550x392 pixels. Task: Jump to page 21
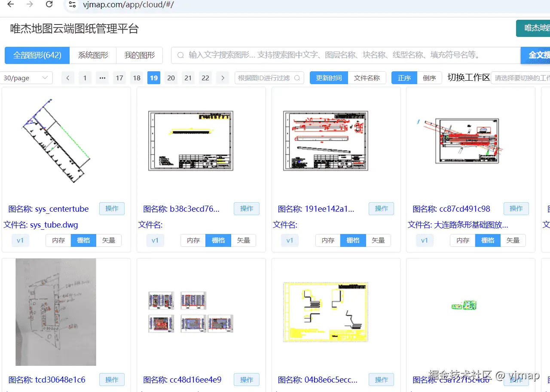188,78
